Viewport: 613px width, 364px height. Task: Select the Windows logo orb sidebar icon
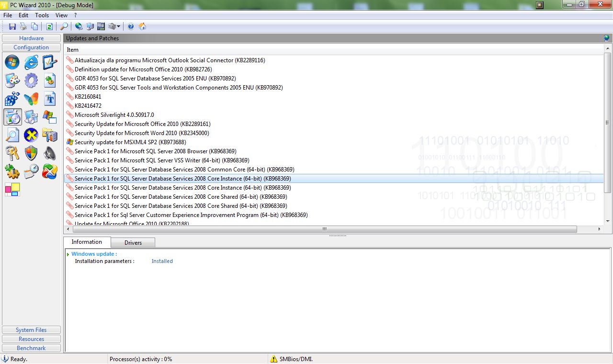tap(12, 62)
